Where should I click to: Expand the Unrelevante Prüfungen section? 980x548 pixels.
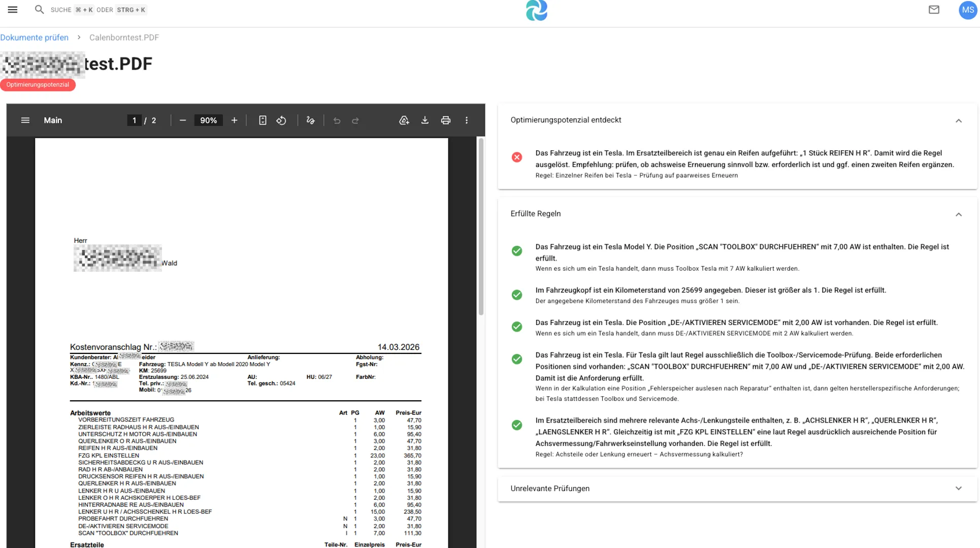click(958, 489)
